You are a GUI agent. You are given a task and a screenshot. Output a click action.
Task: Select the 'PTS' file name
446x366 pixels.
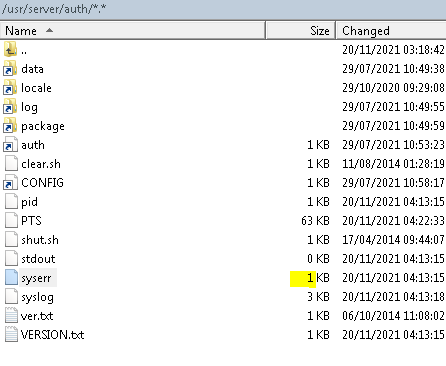31,221
